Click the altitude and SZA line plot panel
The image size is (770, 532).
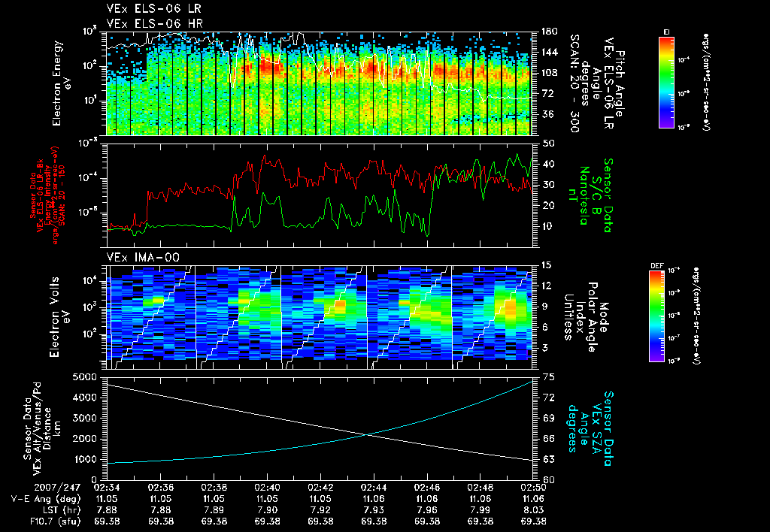pos(319,428)
